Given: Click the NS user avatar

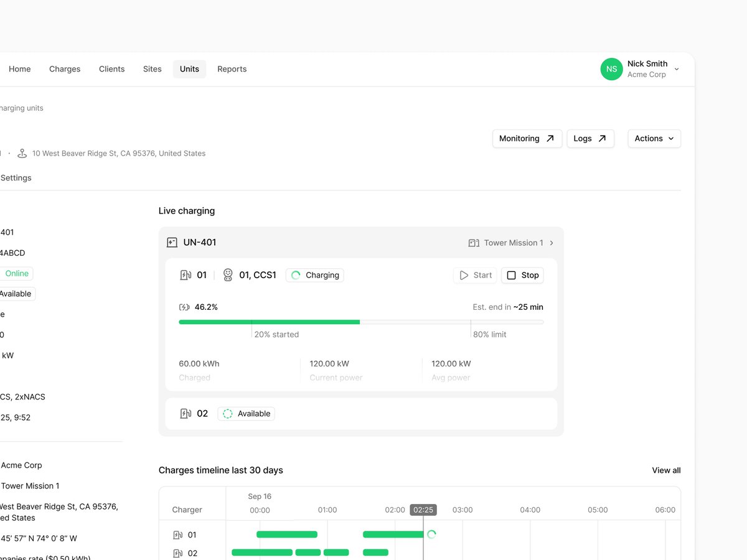Looking at the screenshot, I should point(611,69).
